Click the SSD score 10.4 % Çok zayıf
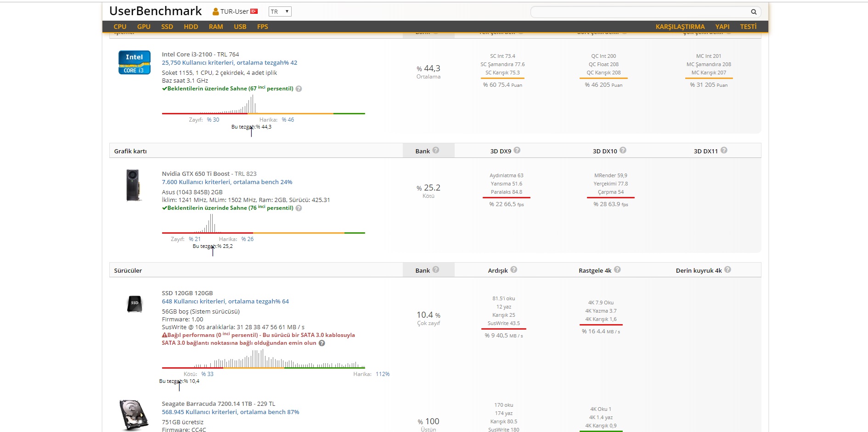This screenshot has width=868, height=432. tap(428, 318)
